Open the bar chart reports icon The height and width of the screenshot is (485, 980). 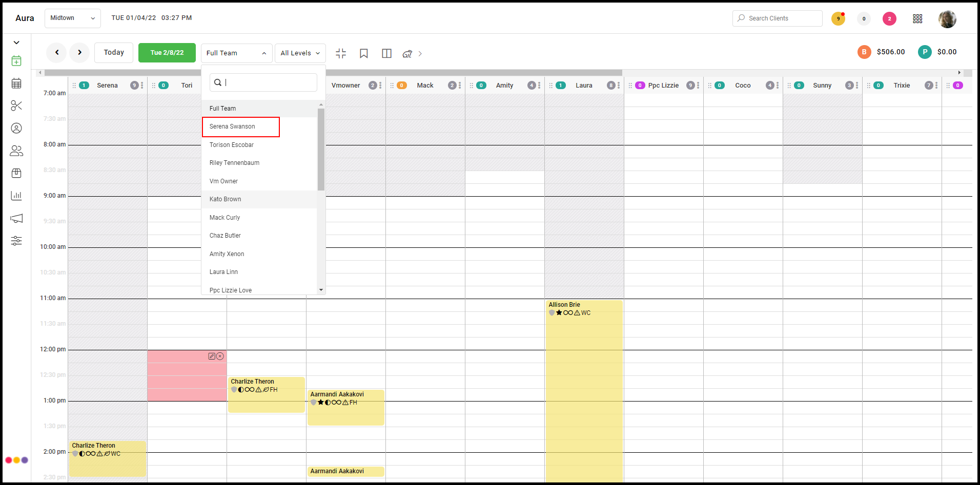coord(16,196)
